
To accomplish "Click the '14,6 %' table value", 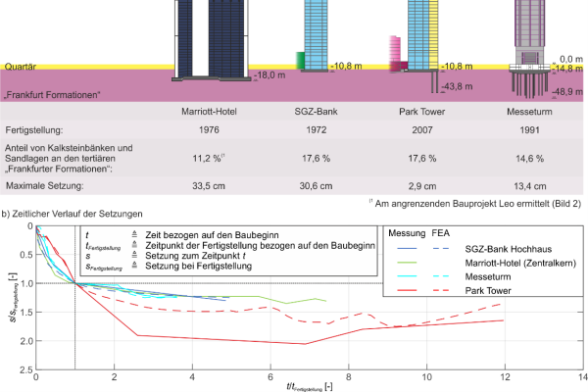I will [529, 159].
